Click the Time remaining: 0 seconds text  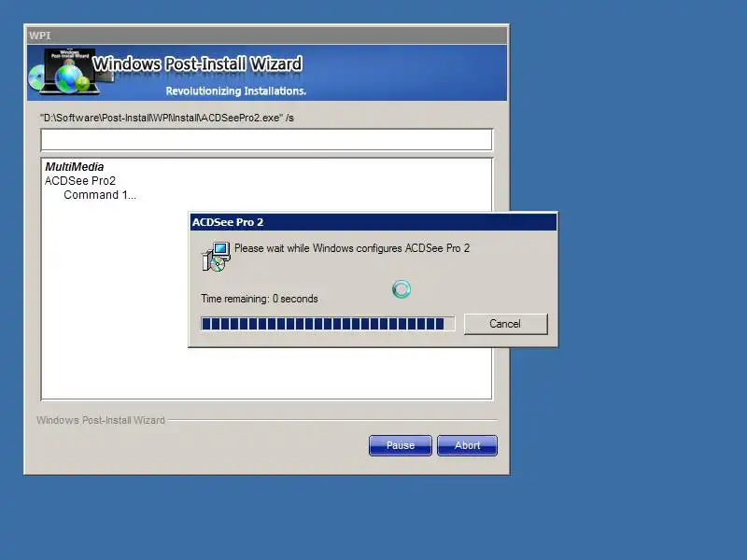click(260, 299)
